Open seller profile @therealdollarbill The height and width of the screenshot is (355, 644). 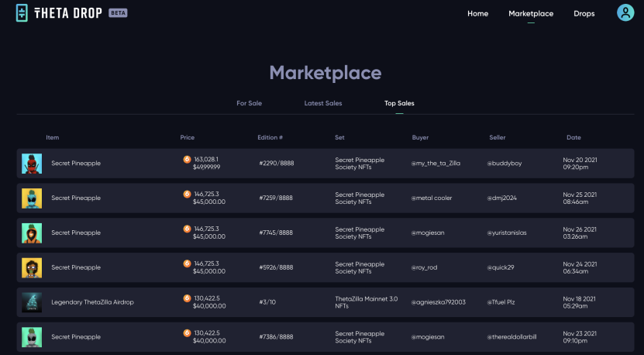[x=511, y=337]
